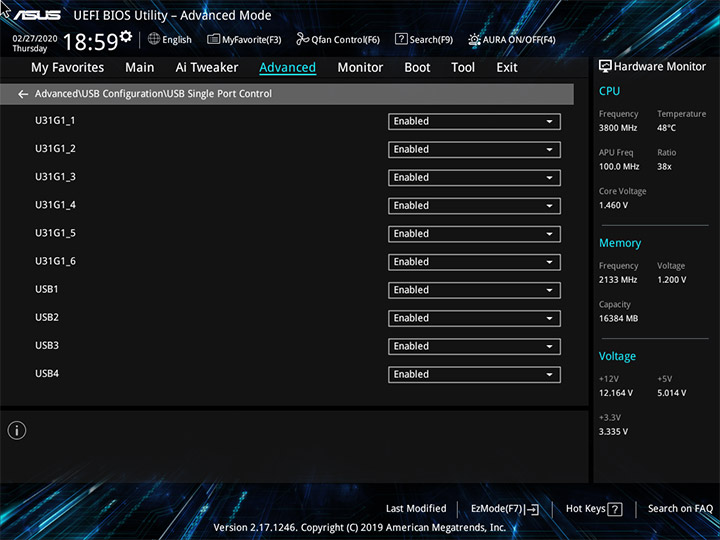Open the Ai Tweaker tab
Viewport: 720px width, 540px height.
[x=207, y=68]
